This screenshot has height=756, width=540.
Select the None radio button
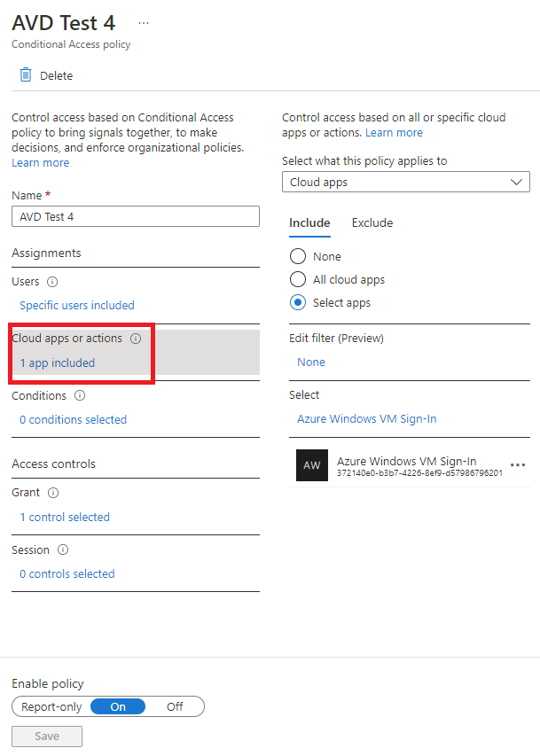[298, 256]
